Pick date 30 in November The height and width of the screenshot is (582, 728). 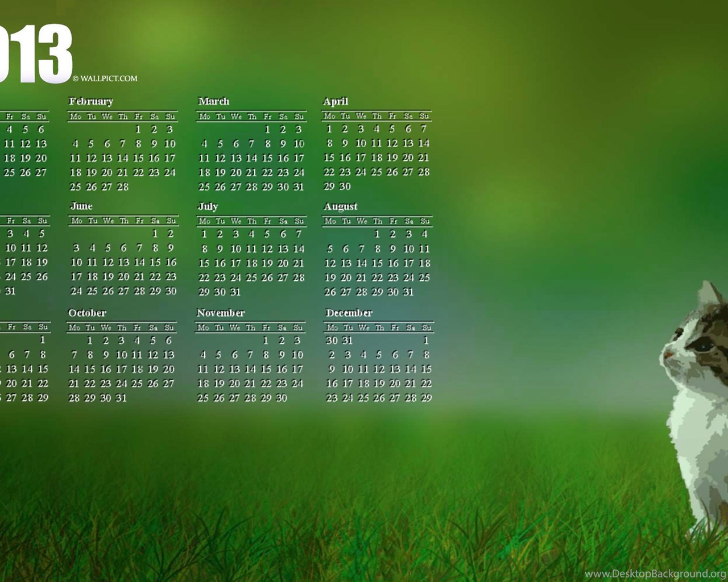(x=282, y=398)
